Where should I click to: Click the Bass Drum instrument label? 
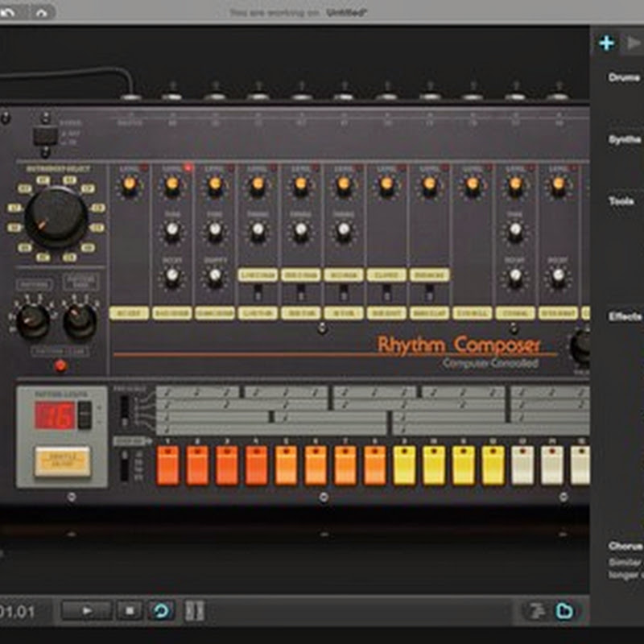(171, 312)
